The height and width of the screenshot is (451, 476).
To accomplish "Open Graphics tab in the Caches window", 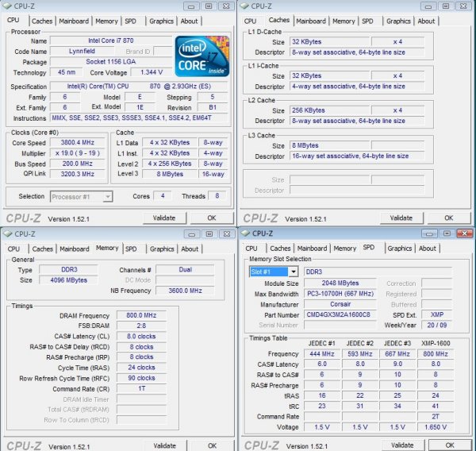I will point(398,21).
